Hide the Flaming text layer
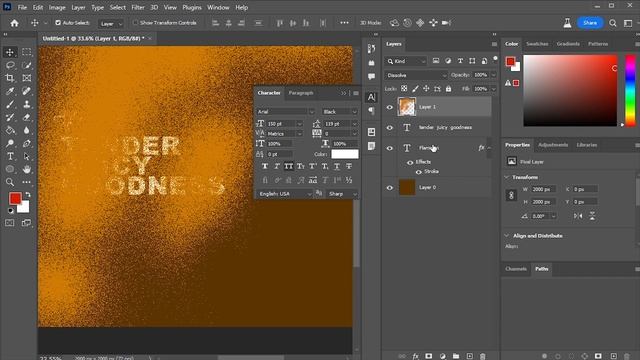 [389, 148]
